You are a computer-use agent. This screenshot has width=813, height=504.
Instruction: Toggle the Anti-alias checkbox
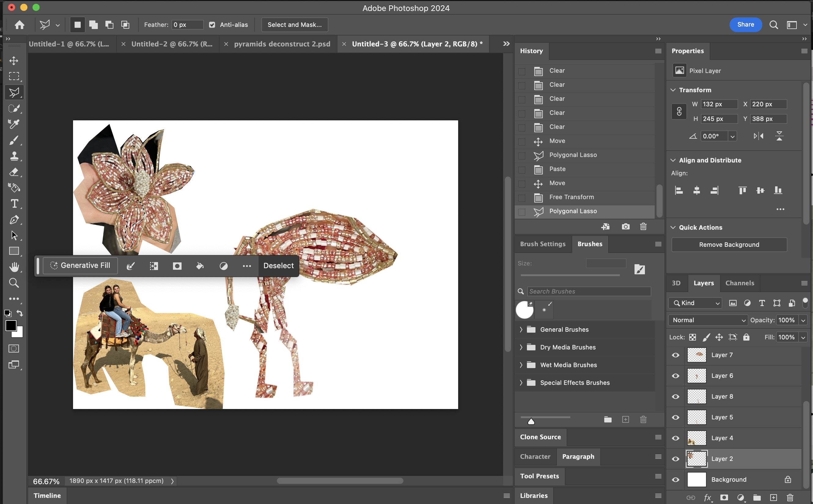pos(212,25)
